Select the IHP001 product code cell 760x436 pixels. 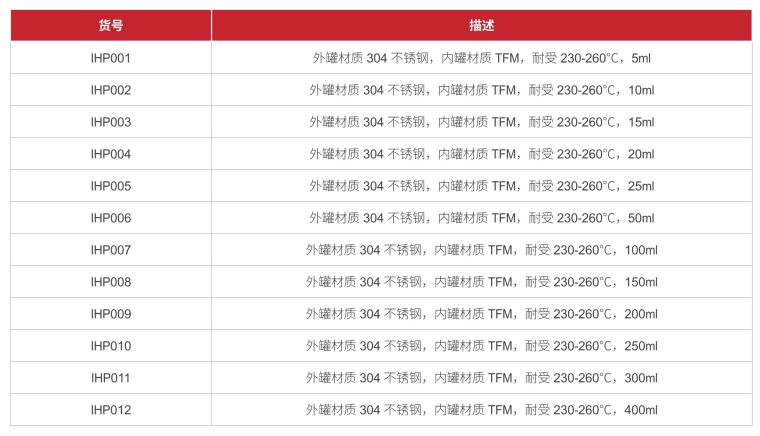110,58
